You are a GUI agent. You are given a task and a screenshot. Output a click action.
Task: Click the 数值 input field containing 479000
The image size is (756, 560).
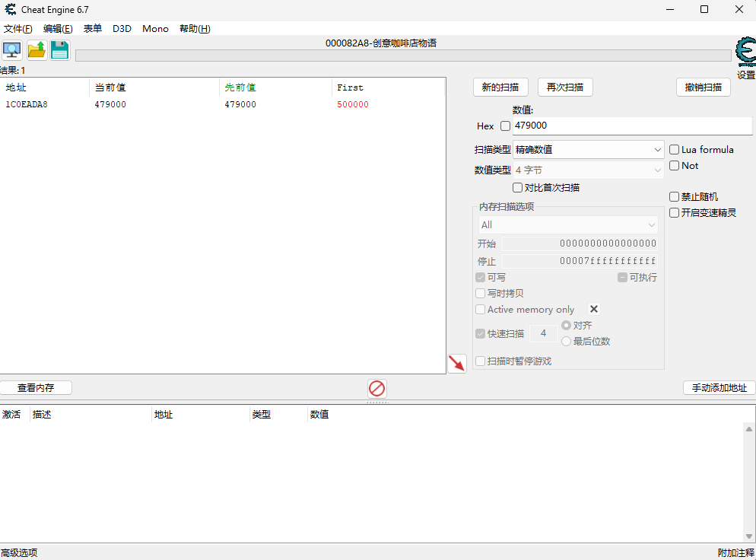click(631, 126)
